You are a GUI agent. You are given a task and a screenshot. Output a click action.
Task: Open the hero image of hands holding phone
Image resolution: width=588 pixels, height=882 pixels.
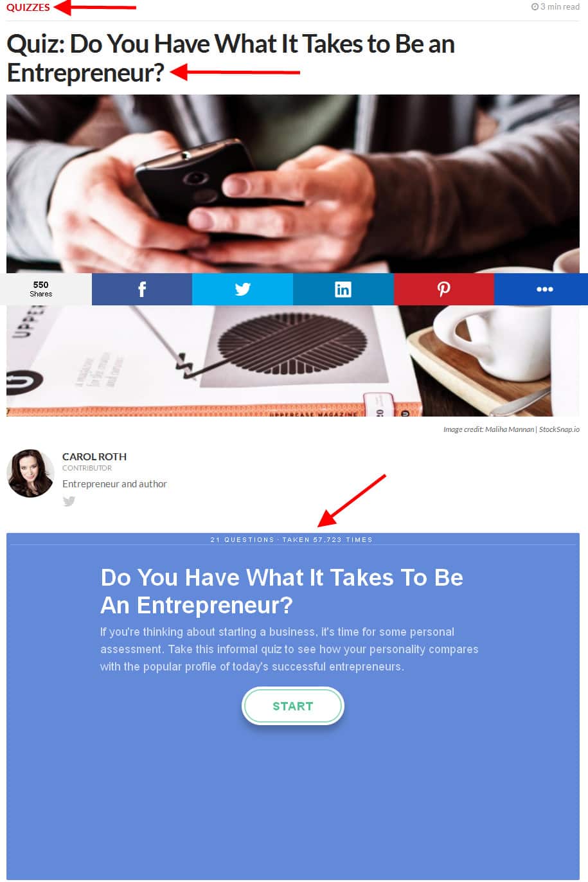(293, 183)
